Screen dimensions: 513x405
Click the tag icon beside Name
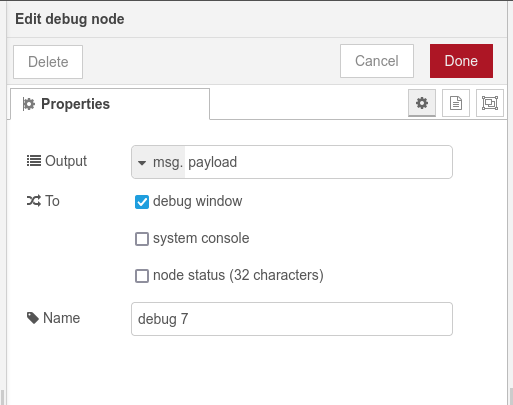pyautogui.click(x=33, y=318)
